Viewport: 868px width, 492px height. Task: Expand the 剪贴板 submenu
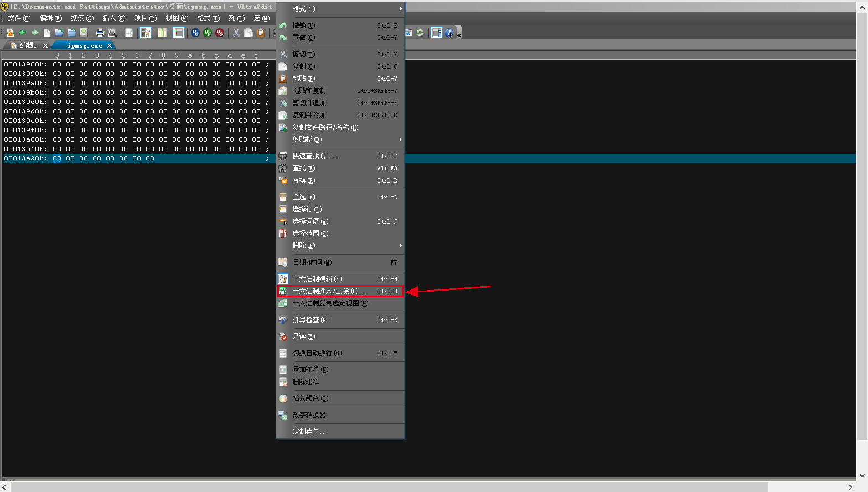(x=340, y=139)
